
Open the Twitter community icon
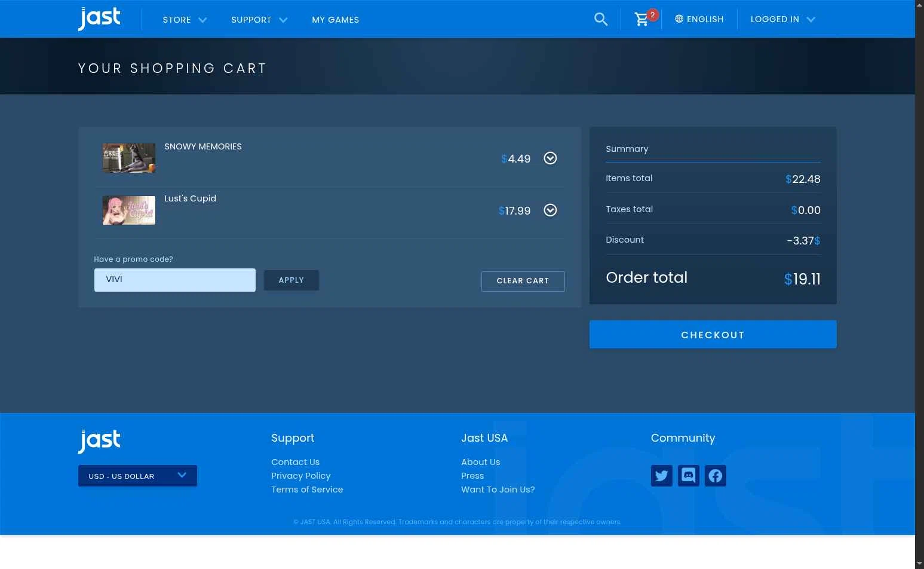662,476
